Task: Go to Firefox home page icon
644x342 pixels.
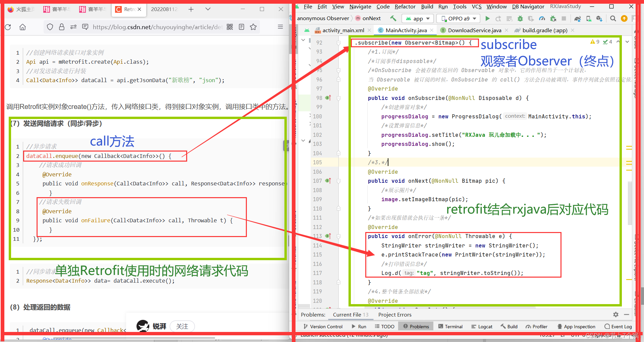Action: tap(22, 27)
